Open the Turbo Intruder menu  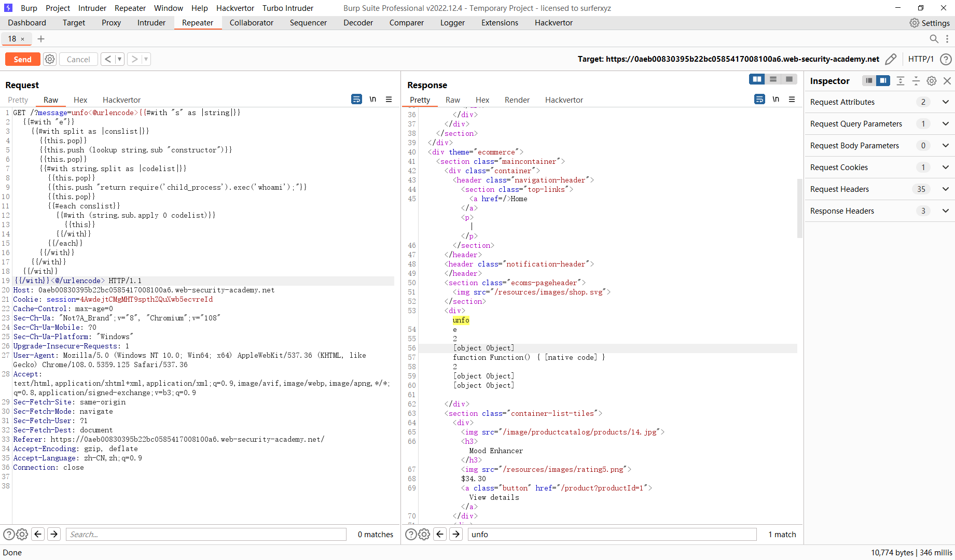(288, 8)
